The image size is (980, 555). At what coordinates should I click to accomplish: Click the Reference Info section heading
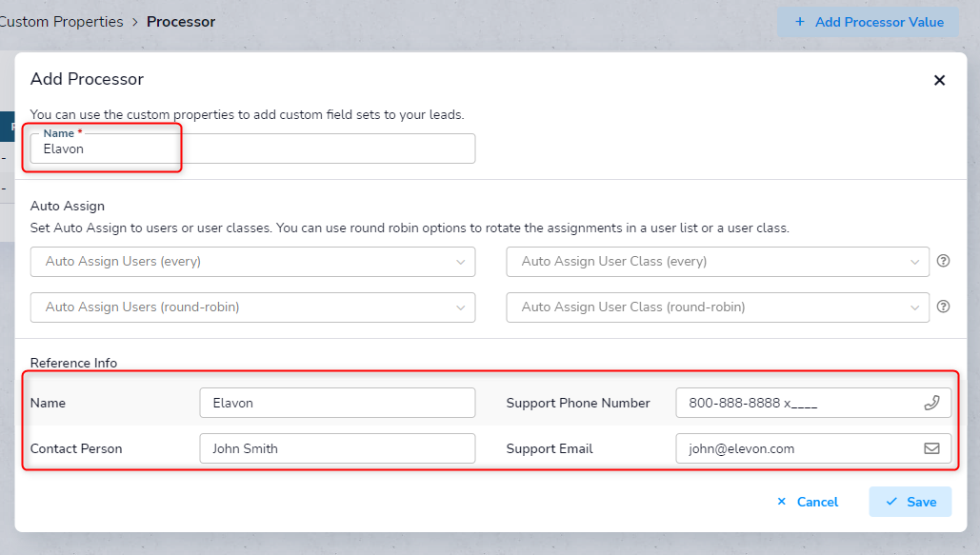[x=73, y=363]
